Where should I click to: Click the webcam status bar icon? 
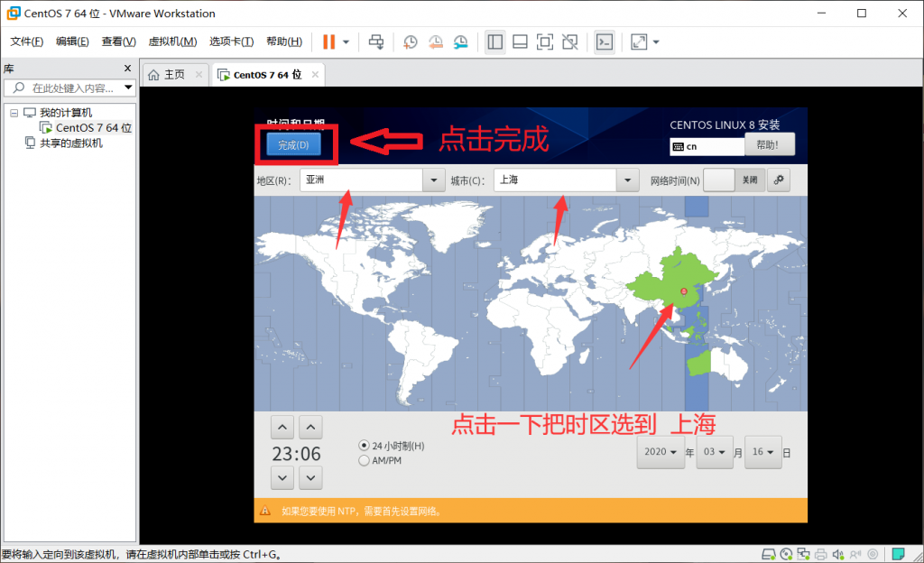tap(873, 554)
